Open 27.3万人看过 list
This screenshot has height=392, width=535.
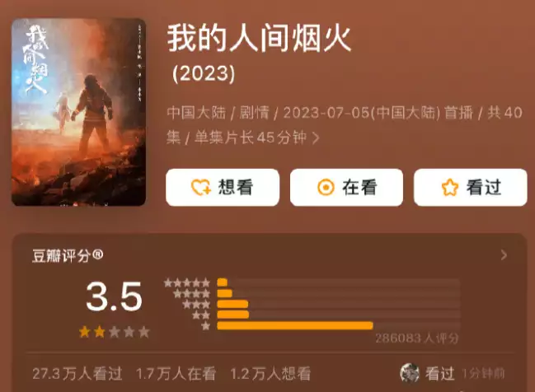tap(77, 374)
